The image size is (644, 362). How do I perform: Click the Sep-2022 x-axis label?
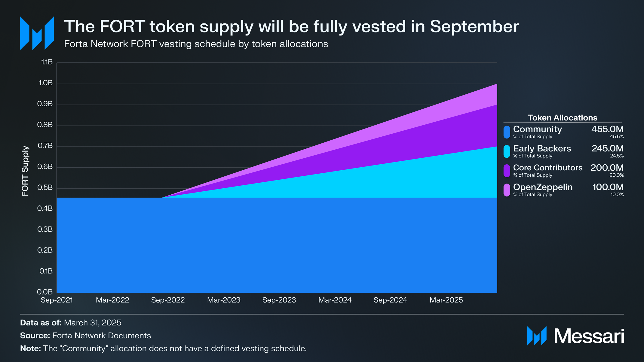point(168,300)
